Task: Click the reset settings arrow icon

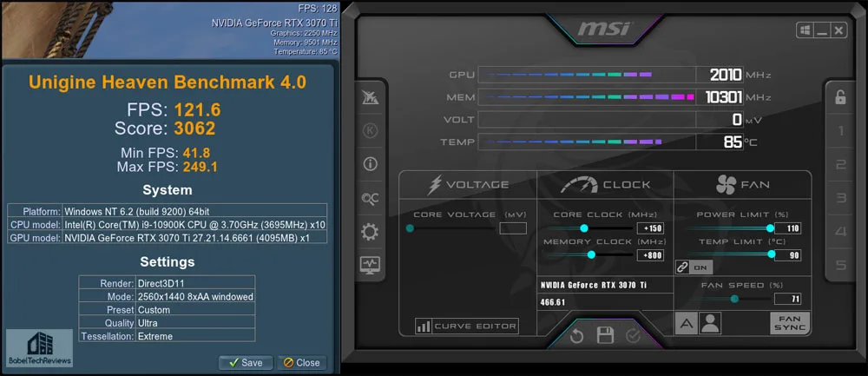Action: pyautogui.click(x=577, y=335)
